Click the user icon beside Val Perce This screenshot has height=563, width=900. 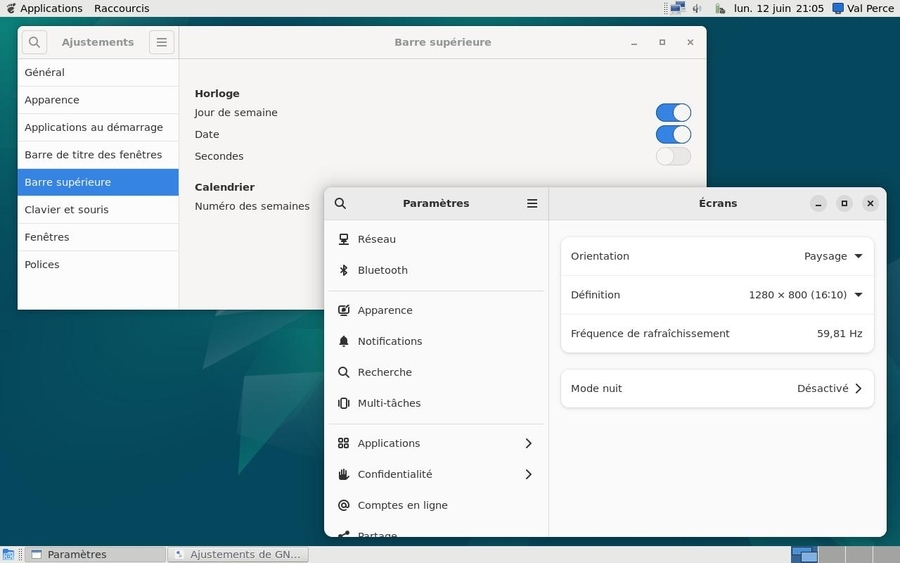838,8
